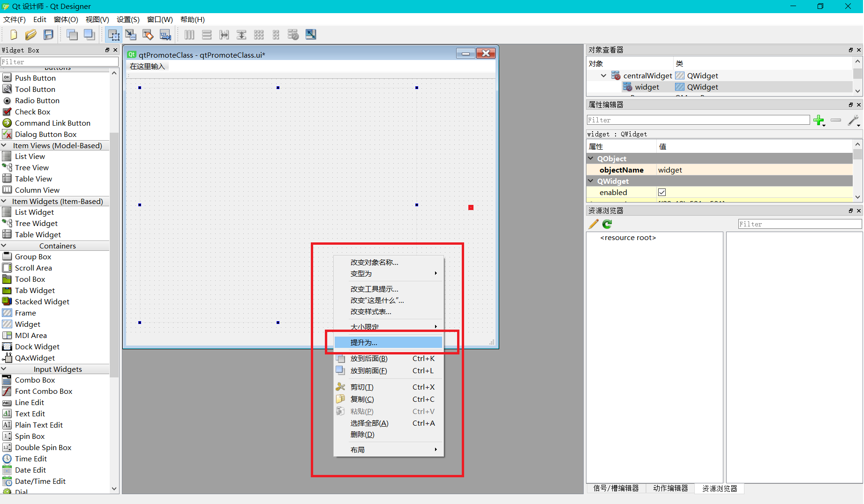Enable Edit Signals/Slots mode
This screenshot has width=864, height=504.
coord(131,34)
